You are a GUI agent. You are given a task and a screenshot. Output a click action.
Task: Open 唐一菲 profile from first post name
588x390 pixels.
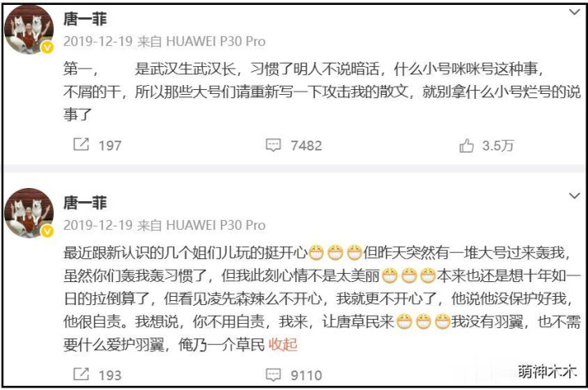coord(85,19)
